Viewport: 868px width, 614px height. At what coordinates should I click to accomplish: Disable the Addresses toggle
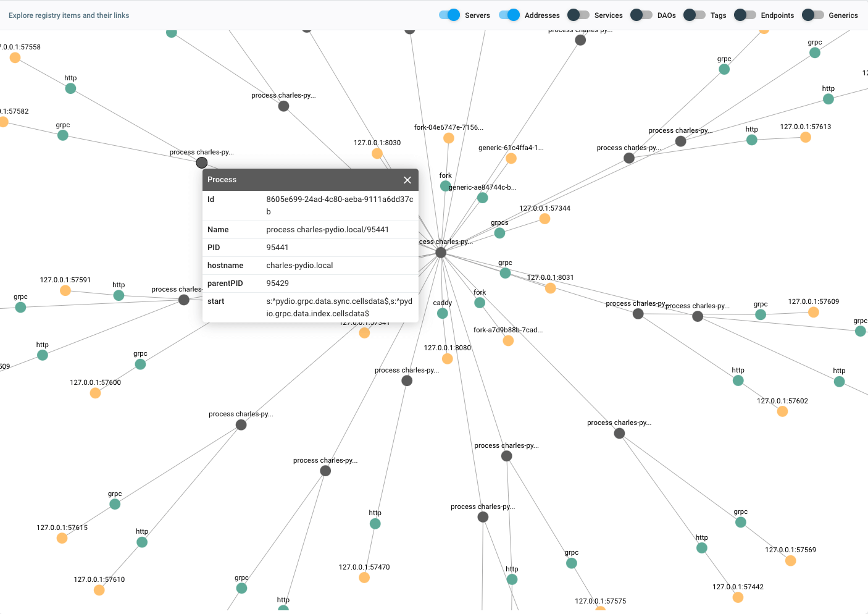(x=509, y=15)
